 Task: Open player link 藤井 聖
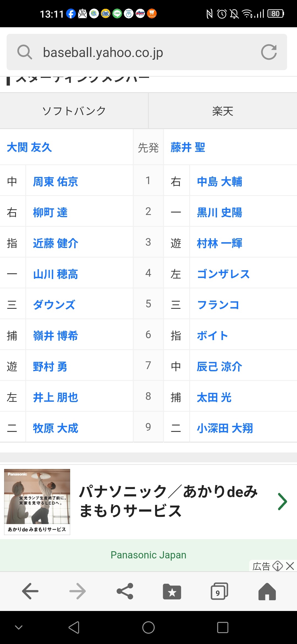188,147
